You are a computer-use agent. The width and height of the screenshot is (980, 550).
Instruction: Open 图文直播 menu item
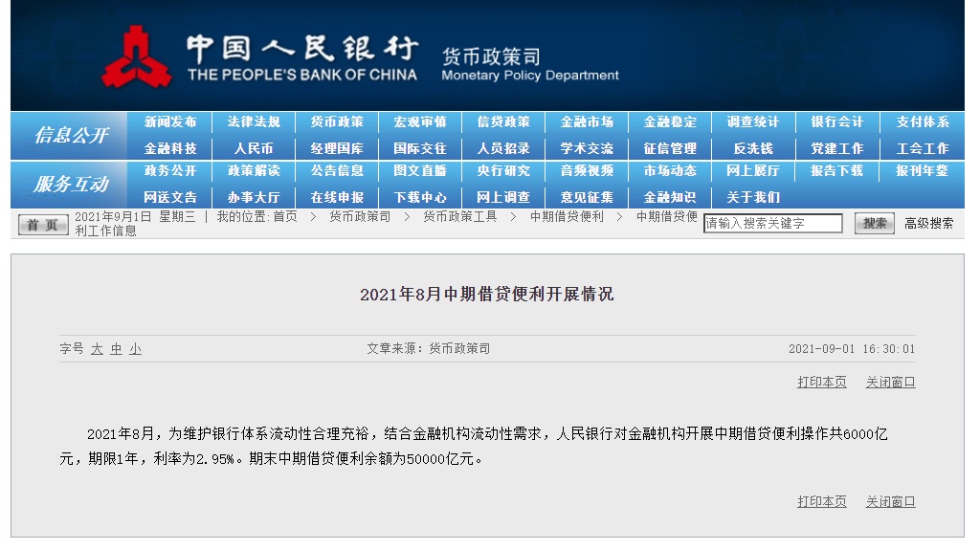pos(420,170)
